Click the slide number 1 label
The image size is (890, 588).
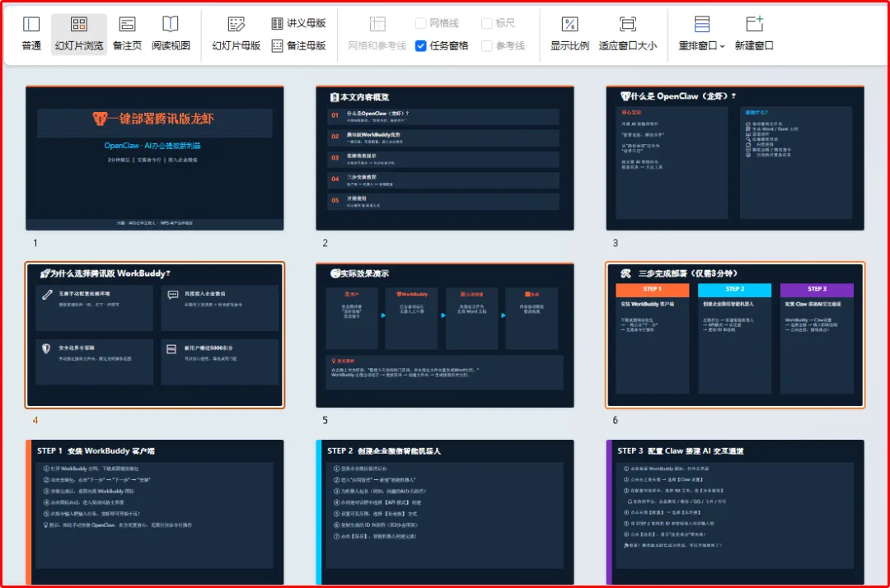35,243
